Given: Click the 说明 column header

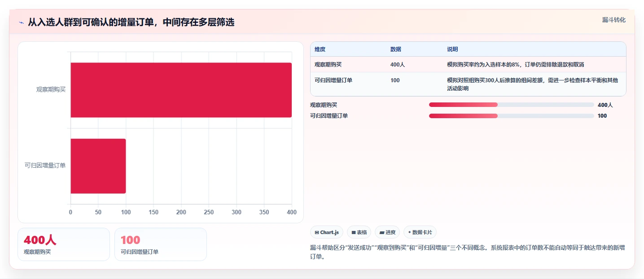Looking at the screenshot, I should [x=452, y=49].
